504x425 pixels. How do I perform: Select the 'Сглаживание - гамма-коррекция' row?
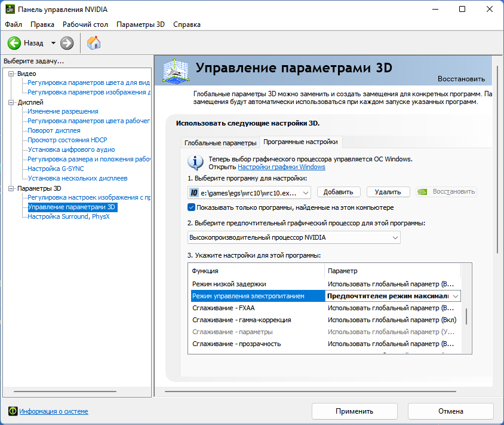click(325, 320)
